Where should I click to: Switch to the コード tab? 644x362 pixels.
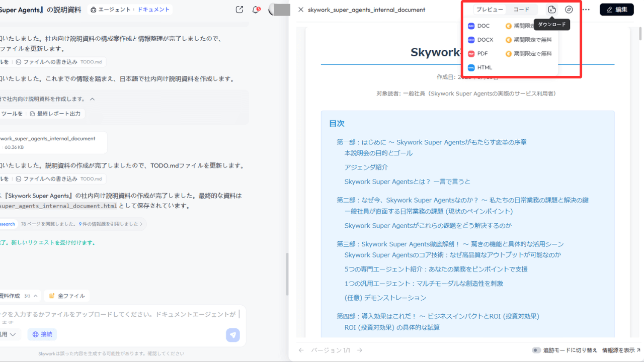point(521,10)
